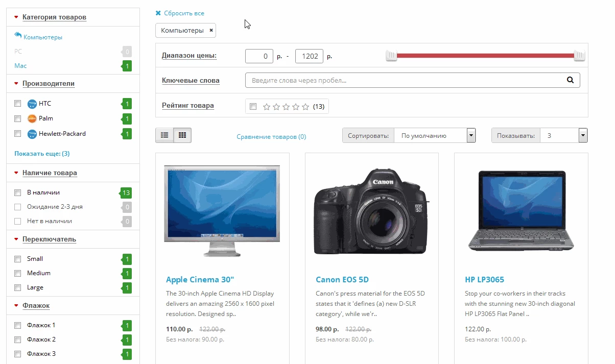Select the Mac category
Image resolution: width=615 pixels, height=364 pixels.
(20, 66)
